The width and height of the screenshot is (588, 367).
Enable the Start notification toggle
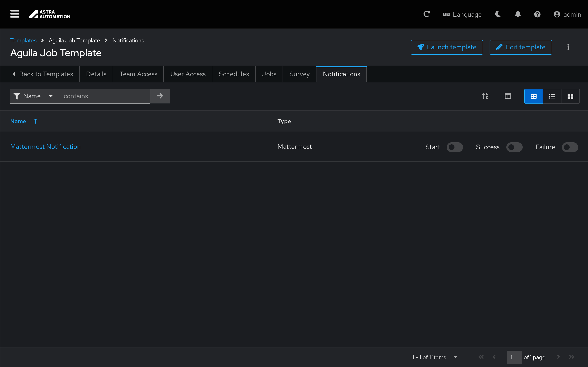click(x=455, y=147)
